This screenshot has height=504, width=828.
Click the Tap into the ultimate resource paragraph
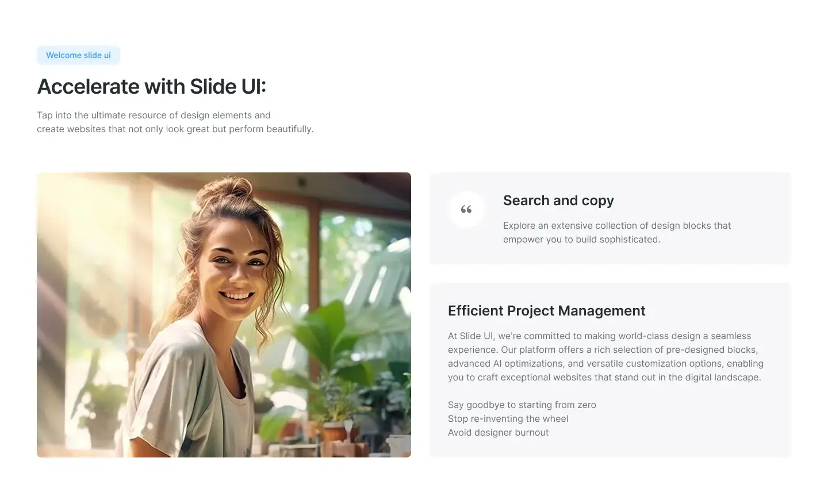[175, 122]
